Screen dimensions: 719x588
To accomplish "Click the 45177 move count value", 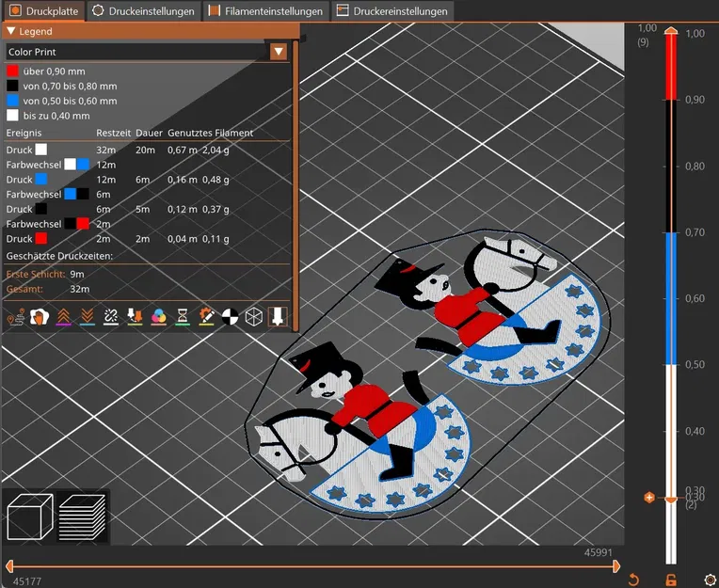I will pyautogui.click(x=27, y=581).
